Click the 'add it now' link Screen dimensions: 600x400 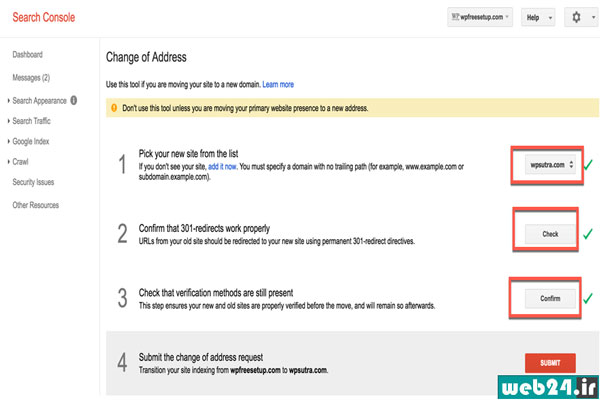[222, 167]
